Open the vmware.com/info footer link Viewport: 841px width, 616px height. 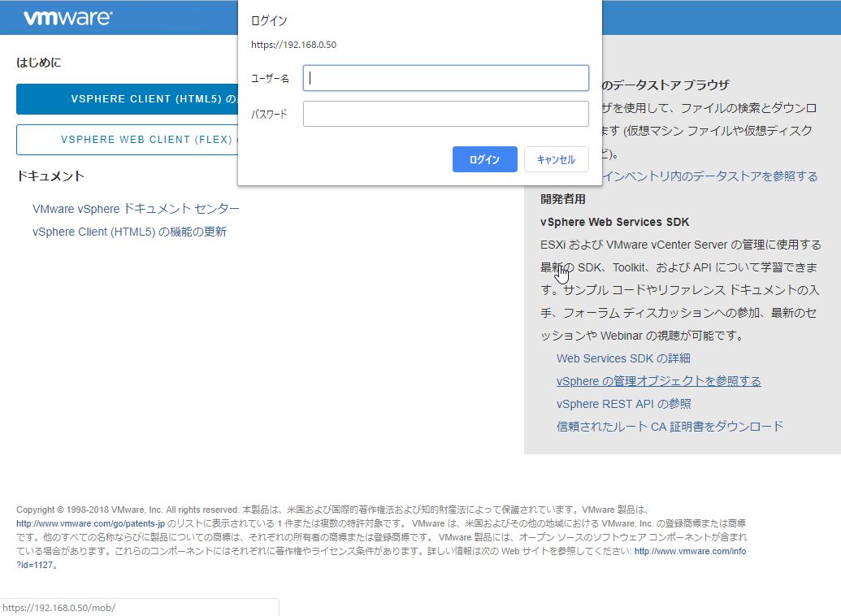(x=691, y=551)
